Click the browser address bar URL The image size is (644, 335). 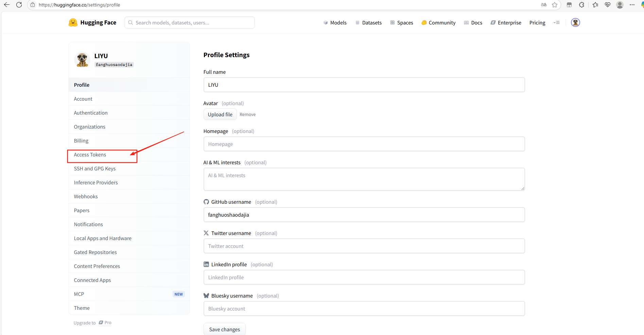click(80, 5)
